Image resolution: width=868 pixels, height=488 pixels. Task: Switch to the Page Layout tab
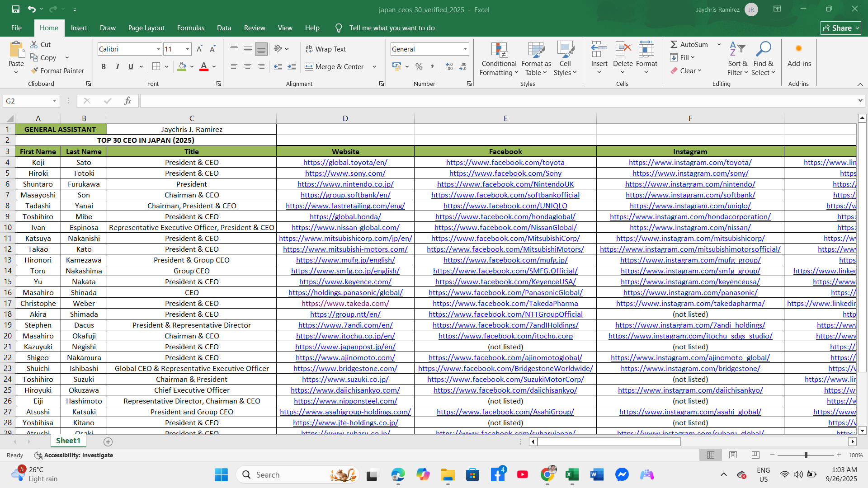(x=146, y=28)
